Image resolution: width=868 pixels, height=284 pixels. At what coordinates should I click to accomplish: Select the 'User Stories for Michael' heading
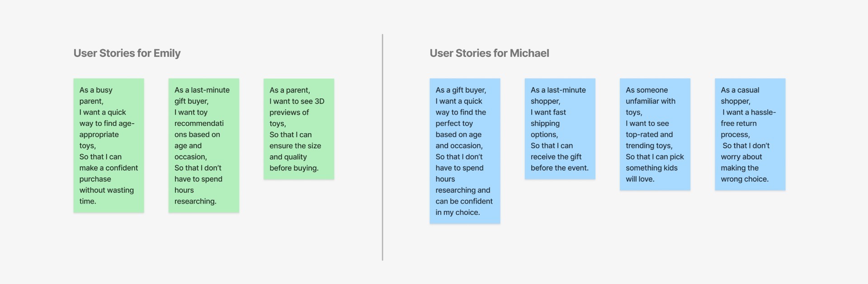489,53
